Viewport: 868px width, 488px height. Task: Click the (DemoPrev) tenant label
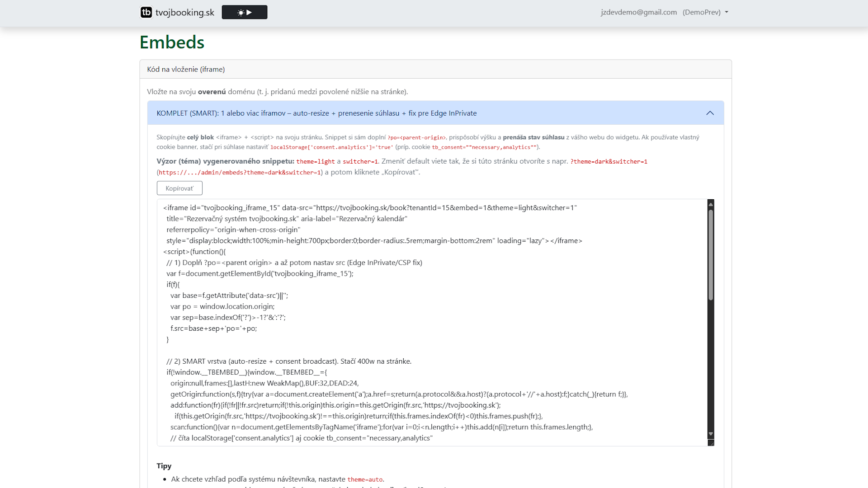(x=701, y=12)
